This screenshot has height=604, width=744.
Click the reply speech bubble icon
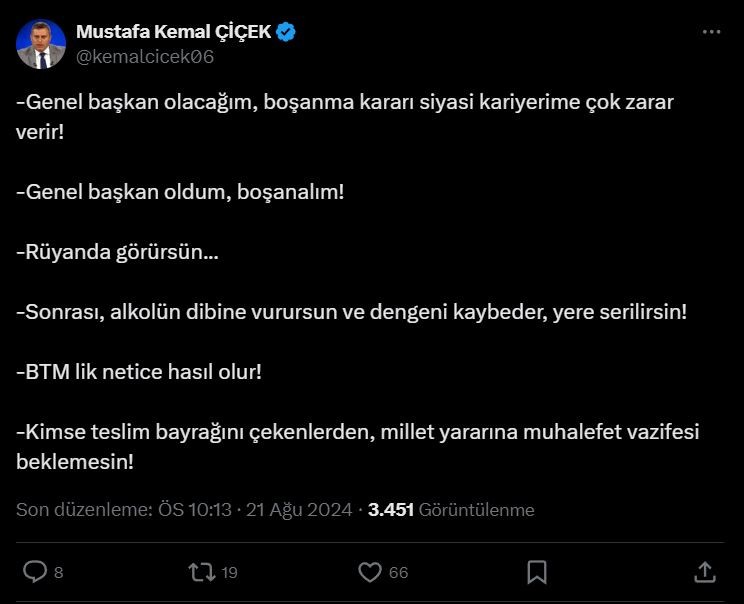click(35, 571)
